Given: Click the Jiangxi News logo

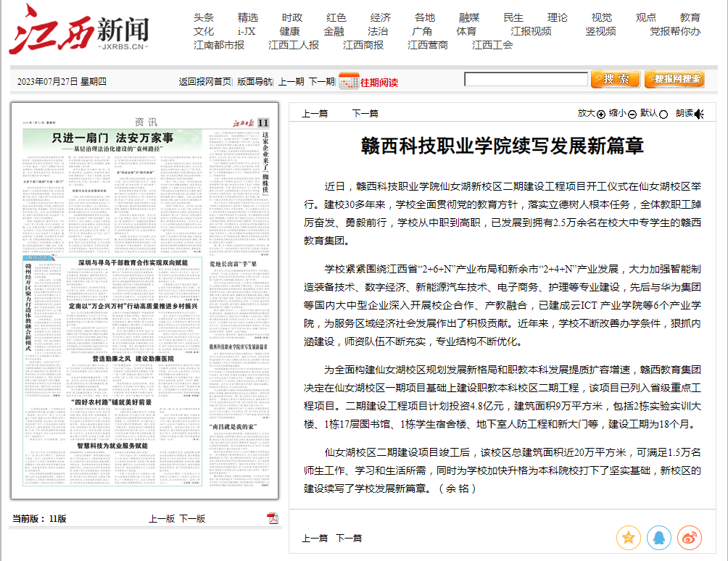Looking at the screenshot, I should 78,30.
